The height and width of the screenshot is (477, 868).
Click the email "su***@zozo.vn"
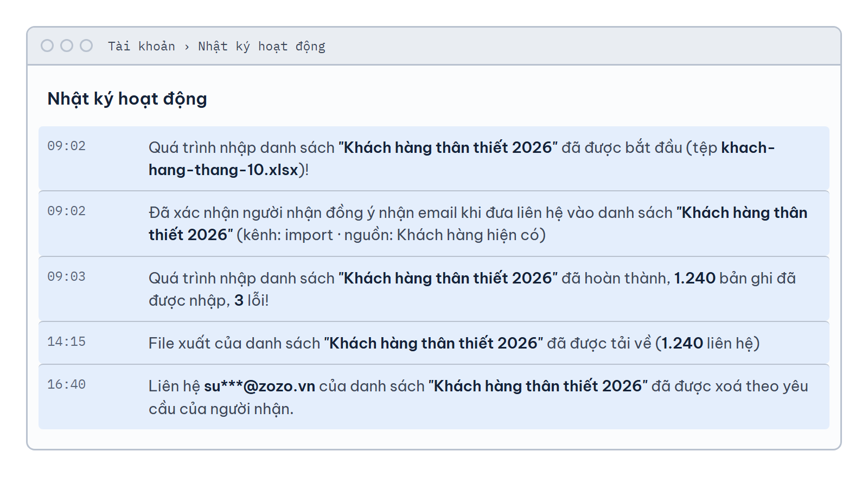259,386
